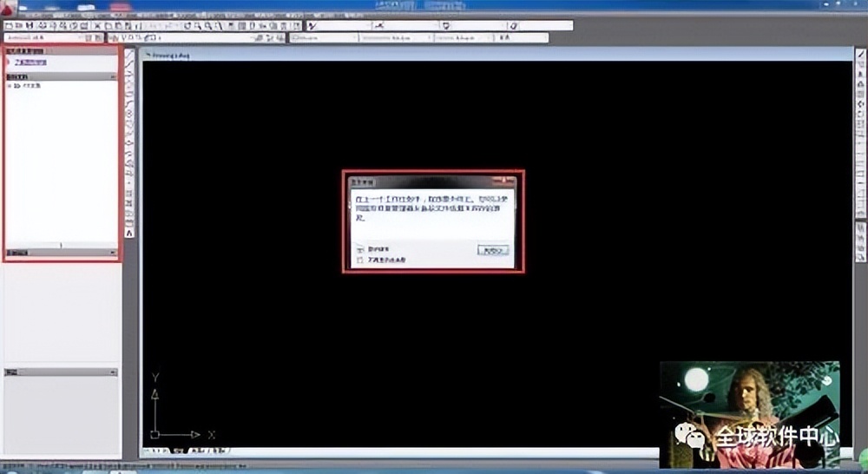Toggle the lower left palette header arrow

click(x=114, y=372)
